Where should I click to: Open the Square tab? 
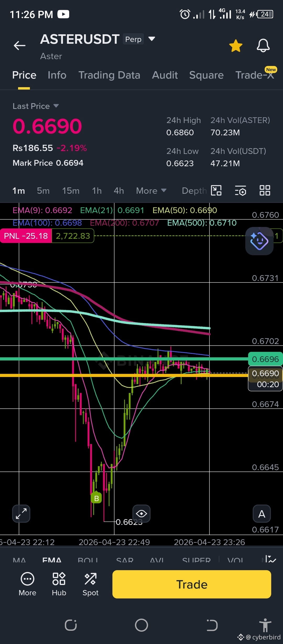pyautogui.click(x=206, y=75)
